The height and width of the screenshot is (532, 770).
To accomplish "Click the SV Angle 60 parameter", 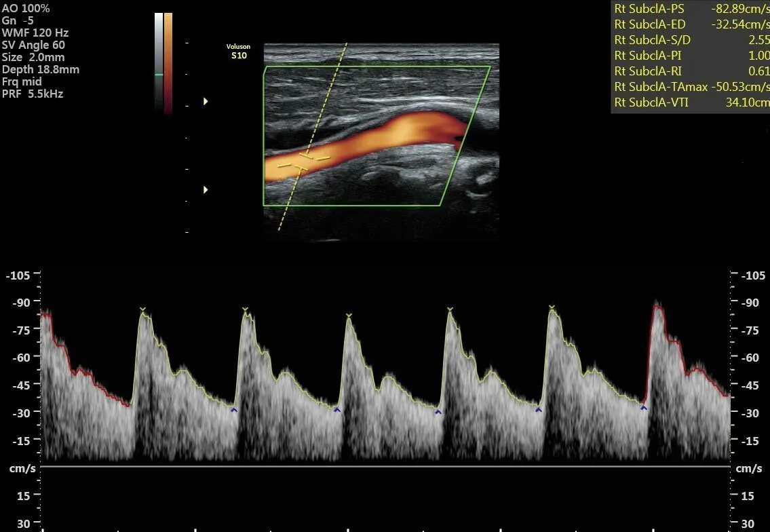I will [34, 45].
